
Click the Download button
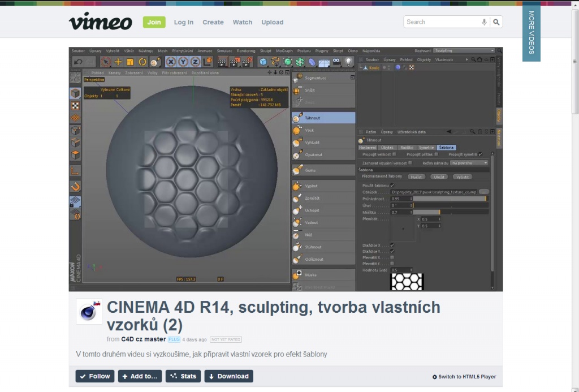(228, 376)
